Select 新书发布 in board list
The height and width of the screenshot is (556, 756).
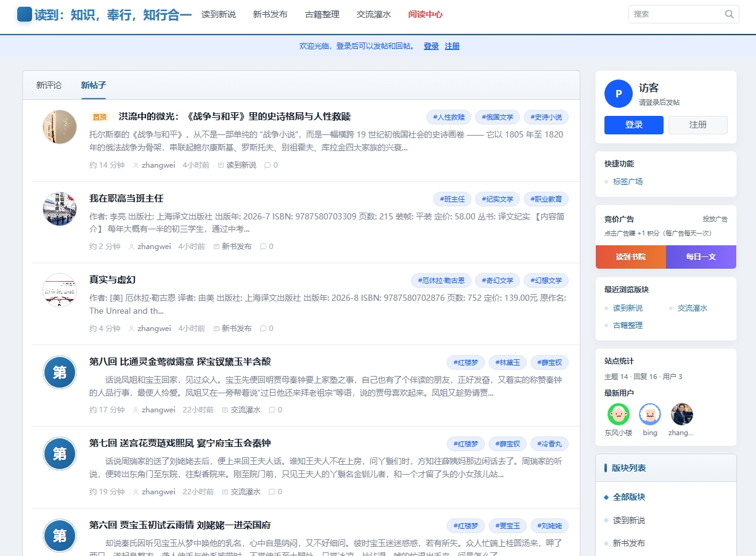[629, 544]
